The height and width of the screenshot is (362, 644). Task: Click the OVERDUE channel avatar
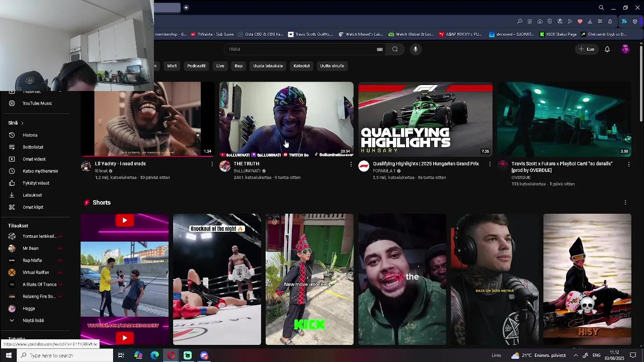[x=503, y=166]
